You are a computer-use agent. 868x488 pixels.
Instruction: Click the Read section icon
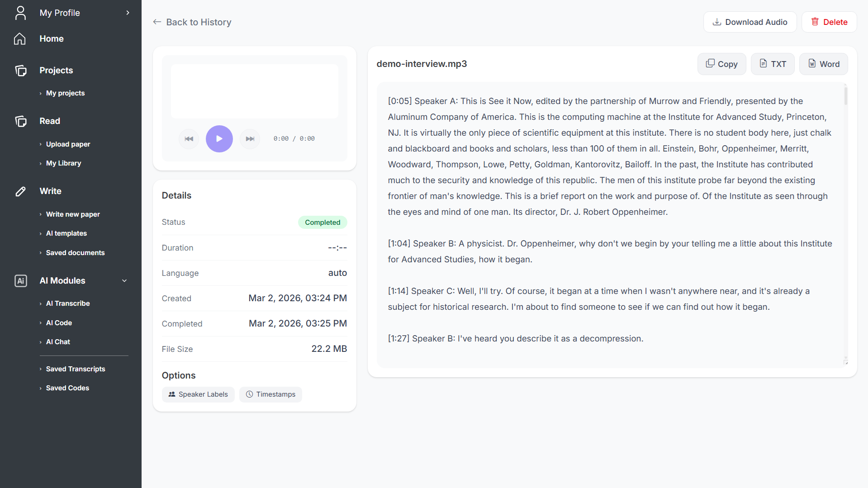(x=21, y=121)
